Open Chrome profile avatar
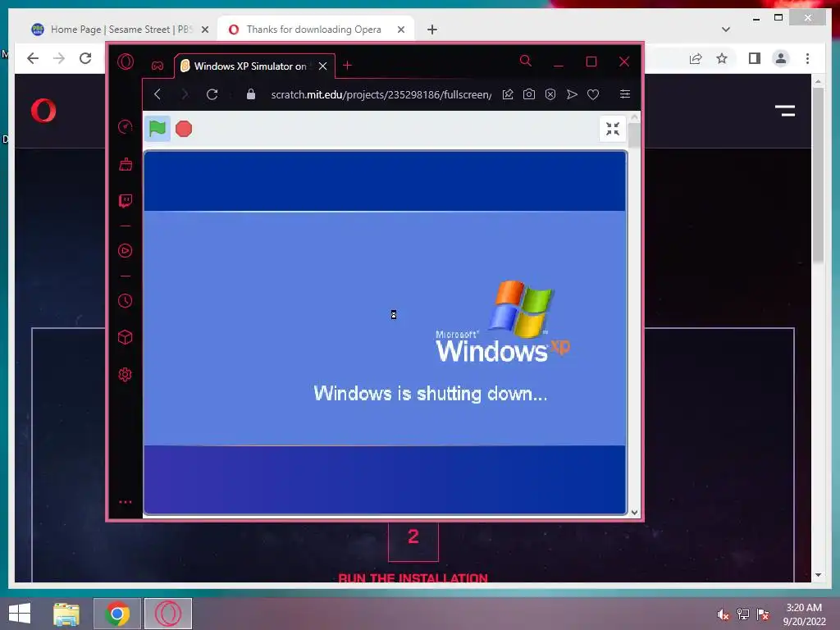Image resolution: width=840 pixels, height=630 pixels. [781, 58]
